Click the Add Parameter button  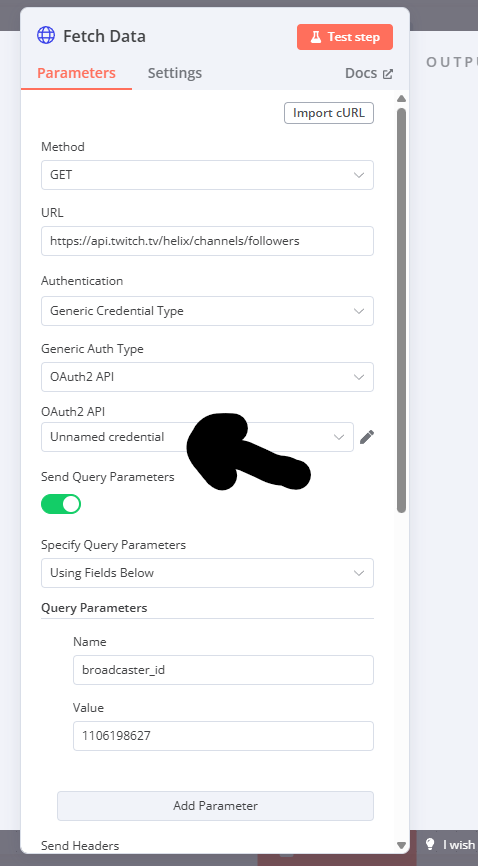(x=216, y=806)
